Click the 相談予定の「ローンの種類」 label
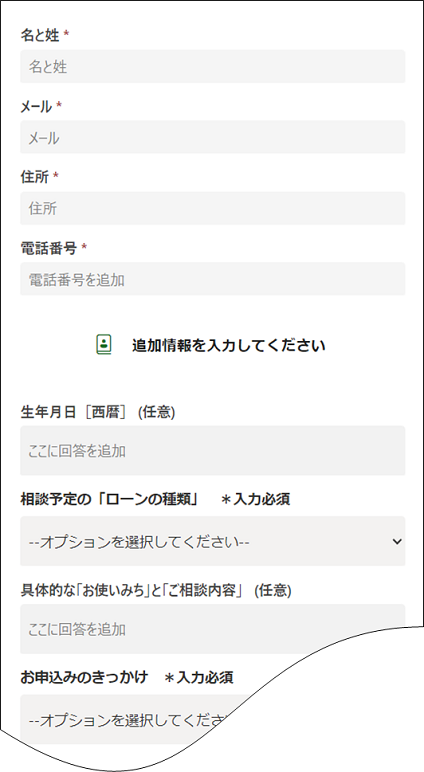This screenshot has height=772, width=424. pos(109,499)
